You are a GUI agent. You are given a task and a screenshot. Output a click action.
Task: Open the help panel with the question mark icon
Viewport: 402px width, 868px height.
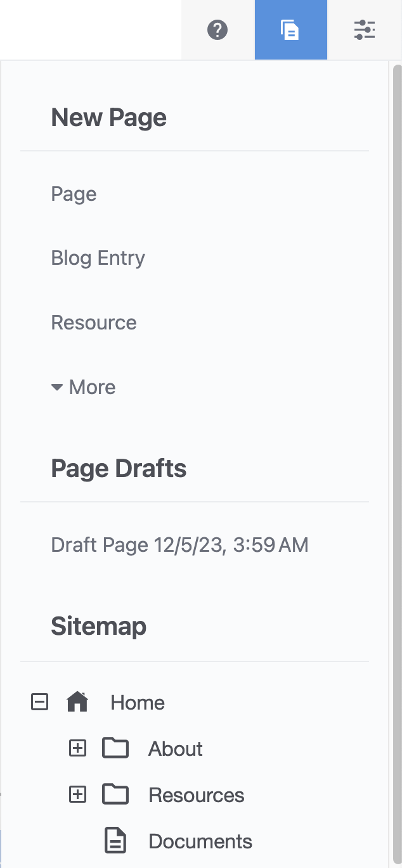[x=217, y=29]
